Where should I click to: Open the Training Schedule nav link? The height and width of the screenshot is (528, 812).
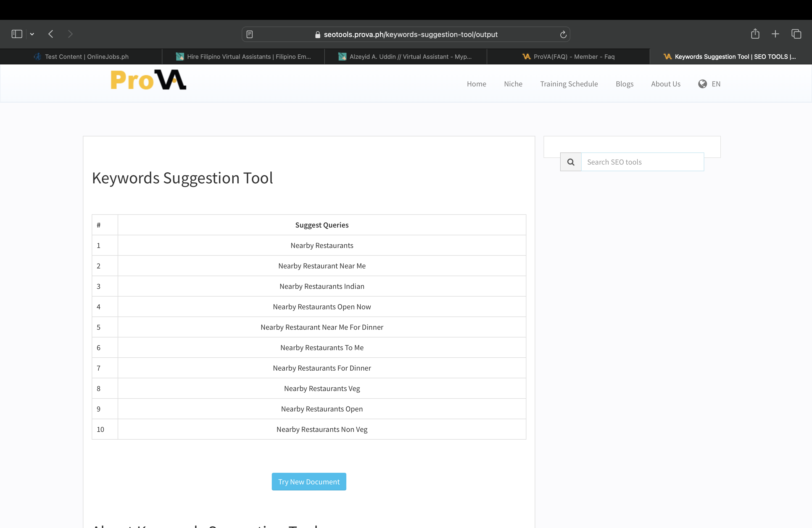click(569, 84)
